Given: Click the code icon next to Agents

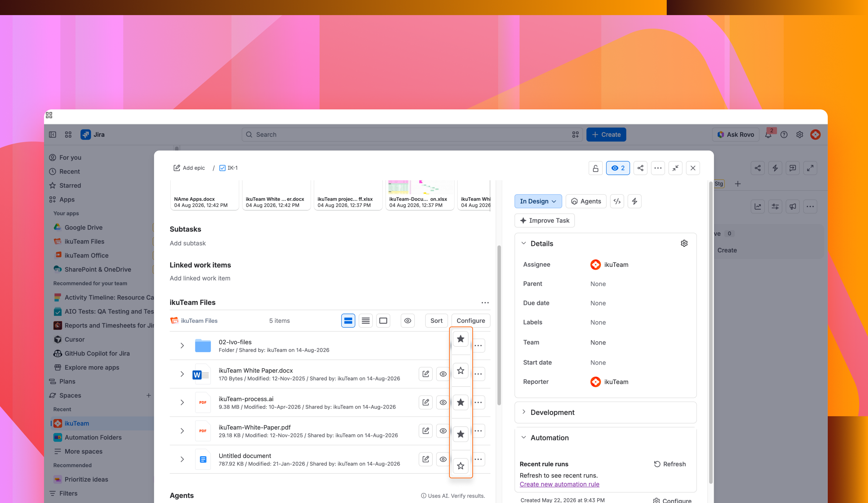Looking at the screenshot, I should click(617, 202).
